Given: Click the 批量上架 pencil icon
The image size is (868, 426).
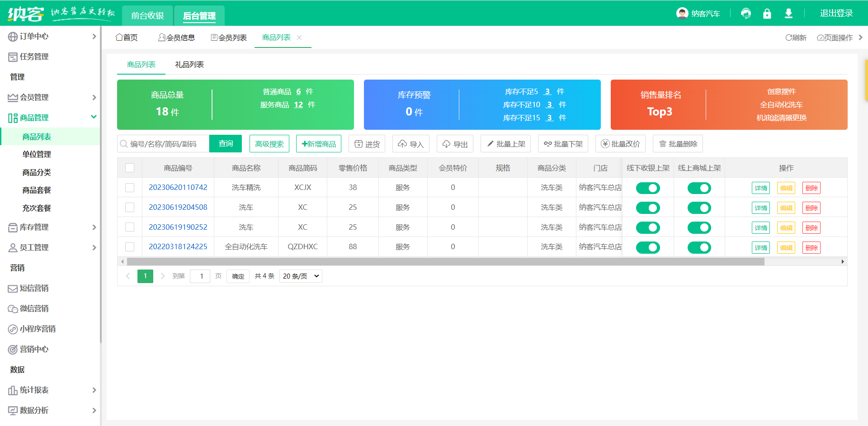Looking at the screenshot, I should click(x=490, y=143).
